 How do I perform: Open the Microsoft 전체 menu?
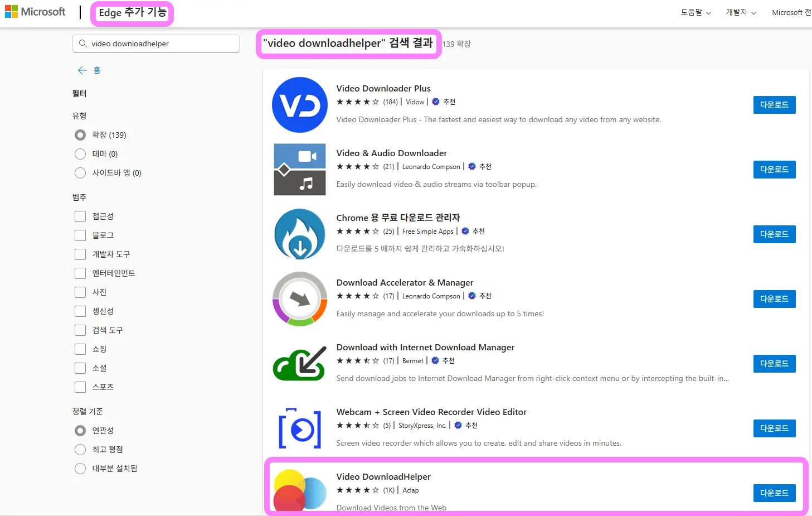pyautogui.click(x=791, y=12)
